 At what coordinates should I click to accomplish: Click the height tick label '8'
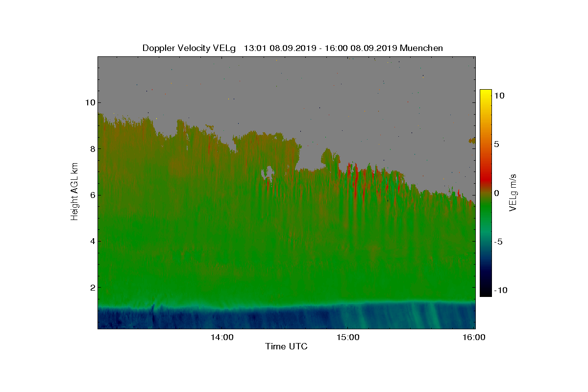click(x=92, y=148)
